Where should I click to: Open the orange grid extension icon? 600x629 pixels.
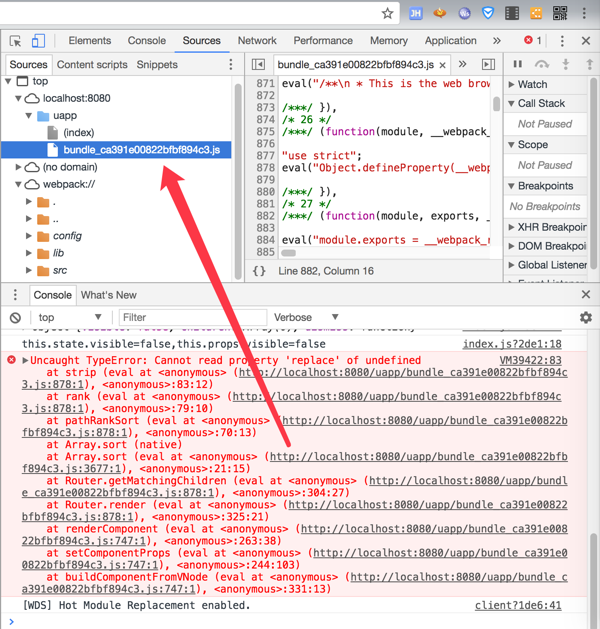tap(536, 13)
